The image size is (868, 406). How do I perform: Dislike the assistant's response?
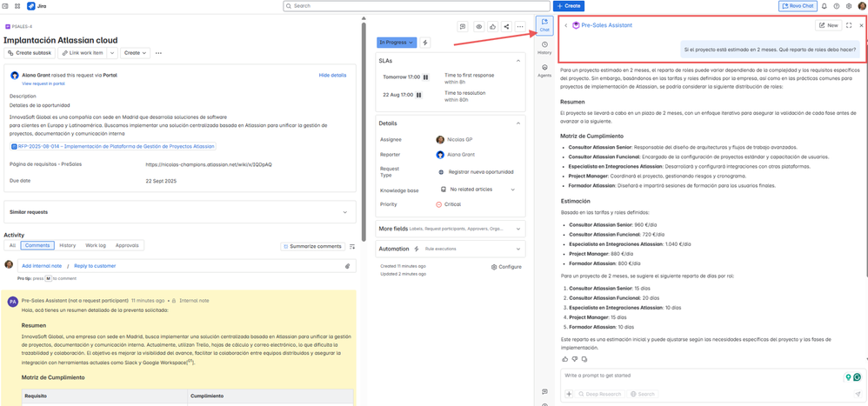pos(575,359)
